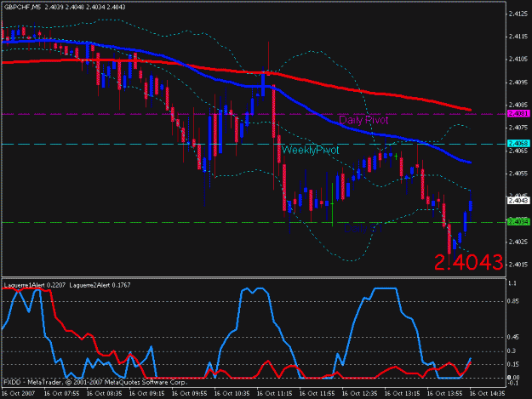
Task: Click the '16 Oct 07:55' time label
Action: [62, 394]
